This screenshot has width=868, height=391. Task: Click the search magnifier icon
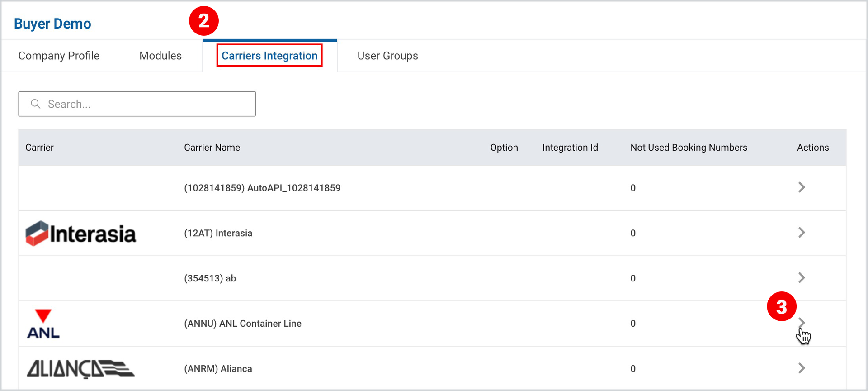point(36,104)
